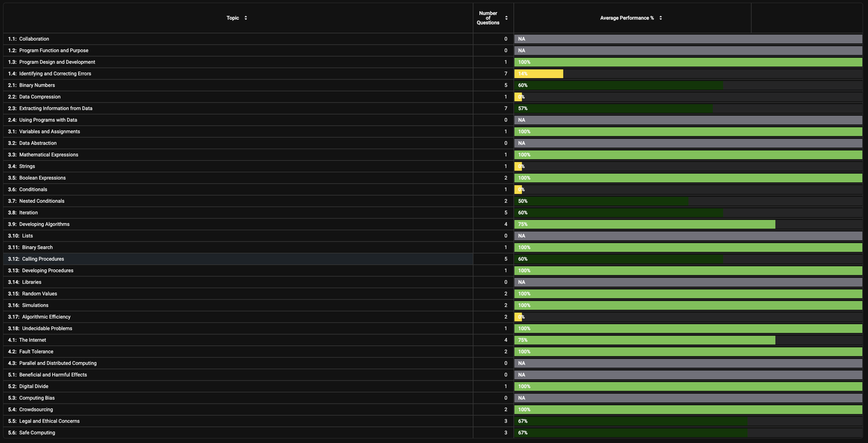868x443 pixels.
Task: Sort by Number of Questions arrows icon
Action: tap(506, 18)
